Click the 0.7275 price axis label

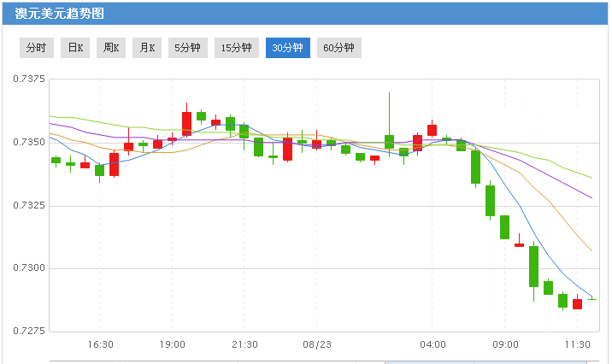pyautogui.click(x=27, y=331)
